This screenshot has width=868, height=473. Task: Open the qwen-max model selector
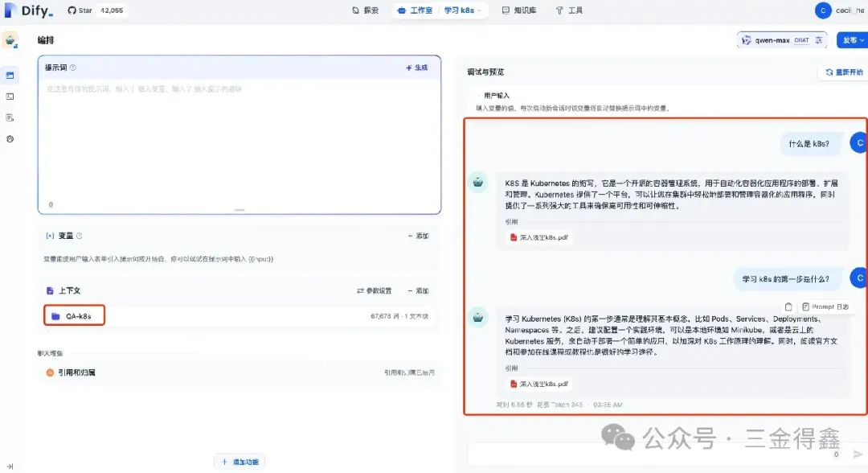click(772, 39)
